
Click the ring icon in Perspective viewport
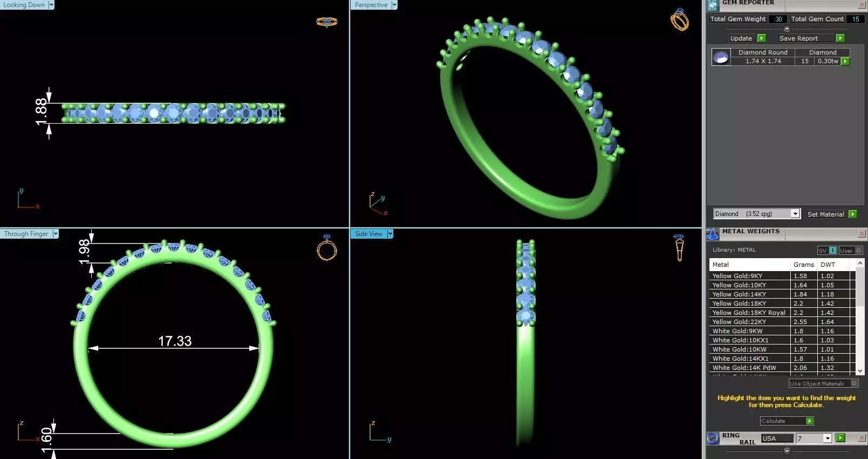coord(680,20)
